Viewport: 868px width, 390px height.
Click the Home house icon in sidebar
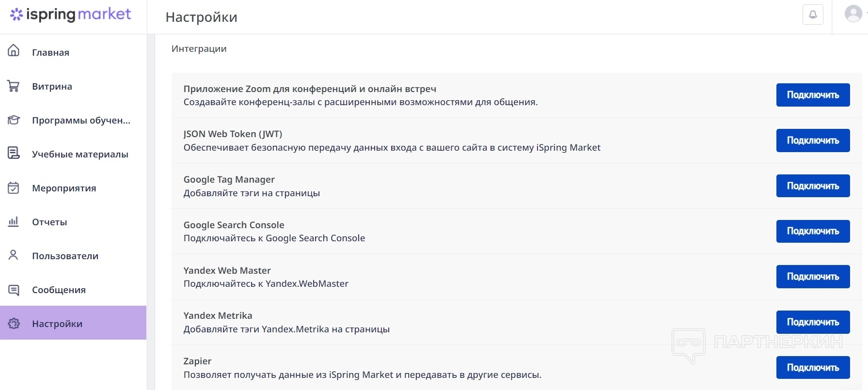pos(14,51)
